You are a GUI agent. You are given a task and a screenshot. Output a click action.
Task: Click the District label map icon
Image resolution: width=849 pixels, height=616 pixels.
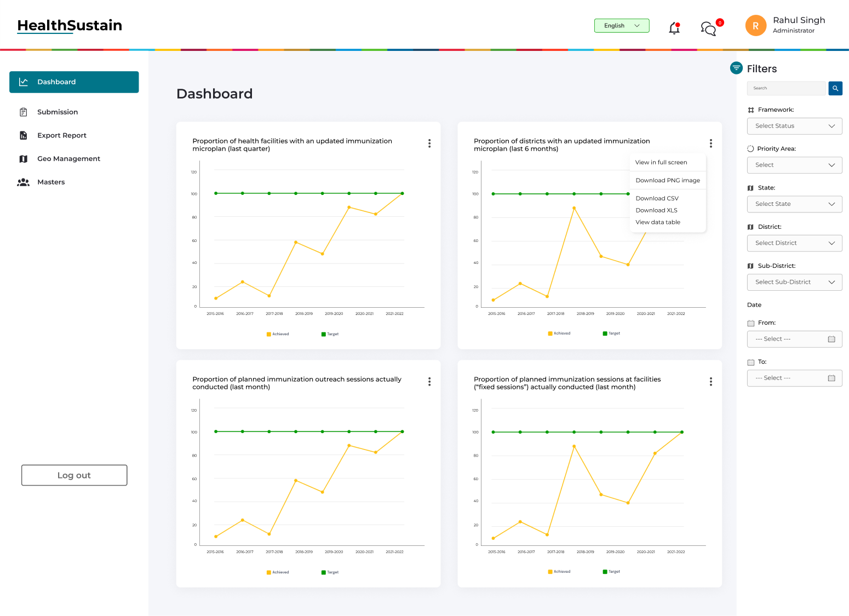[750, 227]
